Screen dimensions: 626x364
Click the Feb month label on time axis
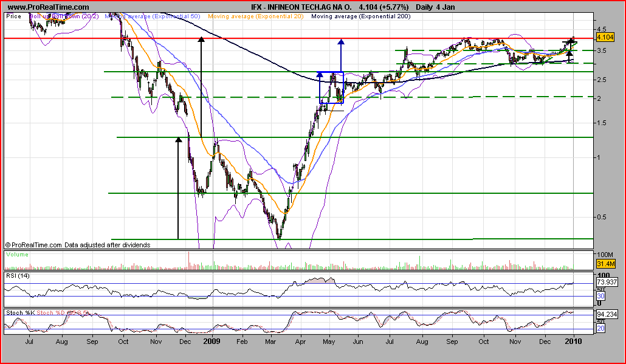[242, 342]
